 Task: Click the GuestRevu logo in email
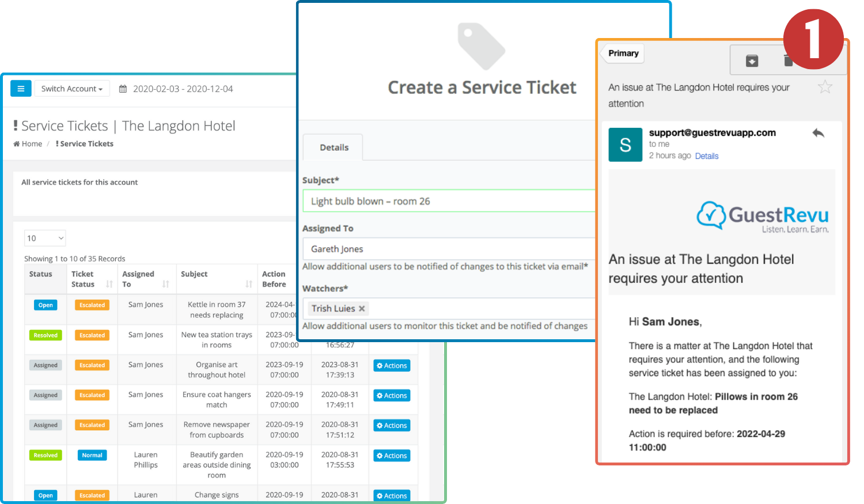pos(763,217)
